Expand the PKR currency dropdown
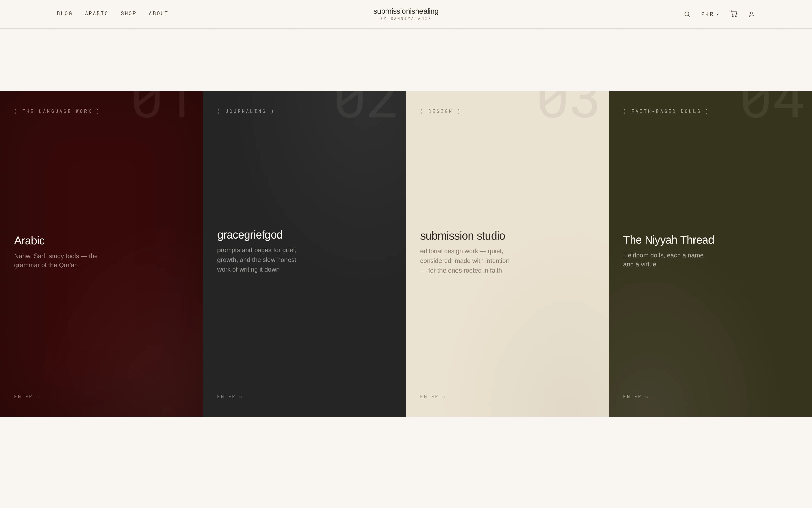 pyautogui.click(x=710, y=14)
